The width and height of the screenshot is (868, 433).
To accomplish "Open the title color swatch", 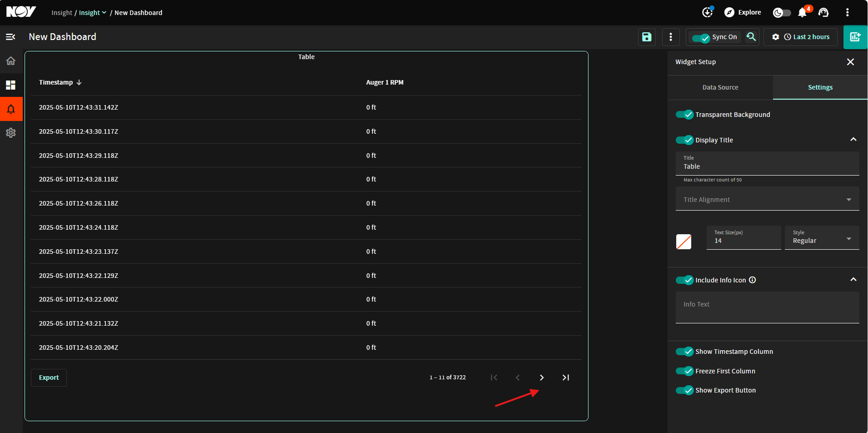I will point(683,242).
